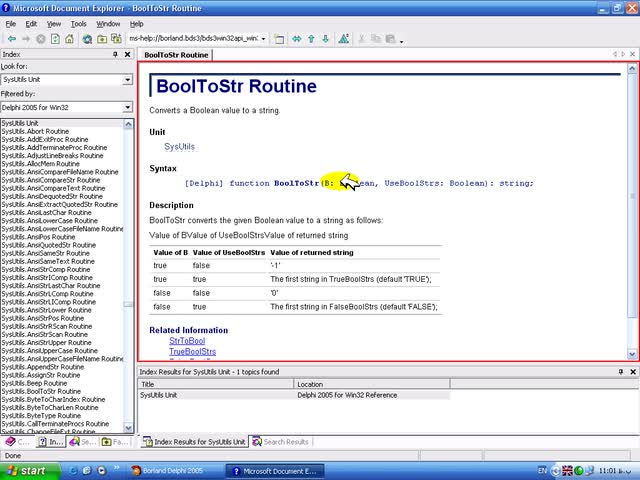Image resolution: width=640 pixels, height=480 pixels.
Task: Click the Search globe toolbar icon
Action: [87, 39]
